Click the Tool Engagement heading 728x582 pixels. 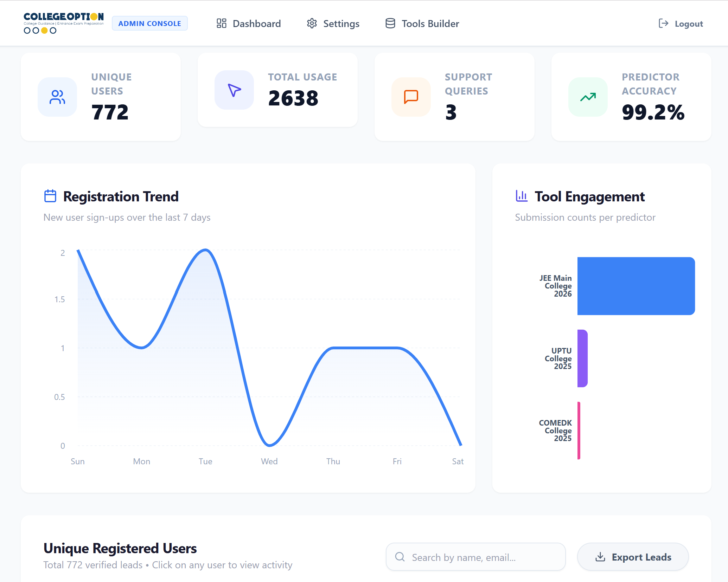[590, 196]
